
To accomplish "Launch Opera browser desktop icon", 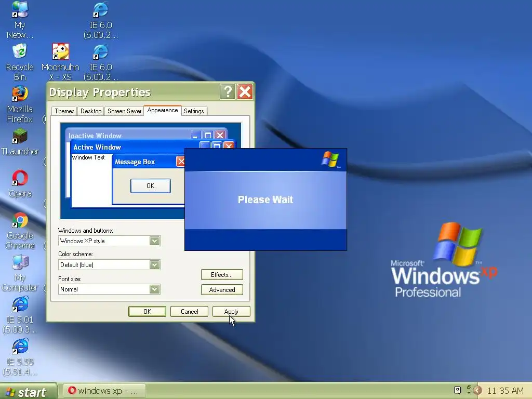I will [x=20, y=184].
